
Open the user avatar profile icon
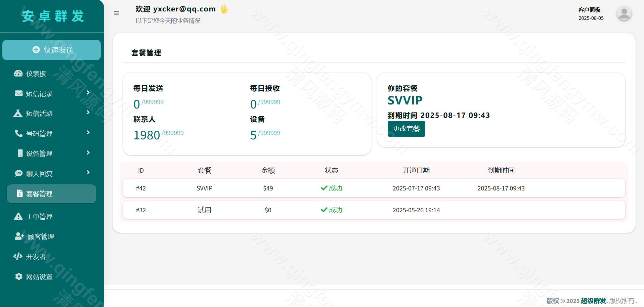624,13
